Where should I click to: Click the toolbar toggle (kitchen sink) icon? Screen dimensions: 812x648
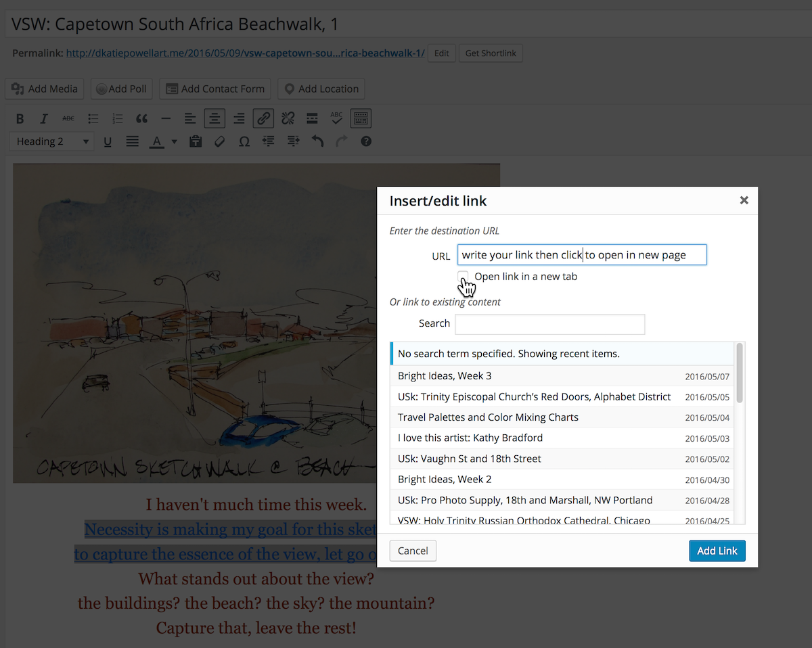click(x=361, y=119)
